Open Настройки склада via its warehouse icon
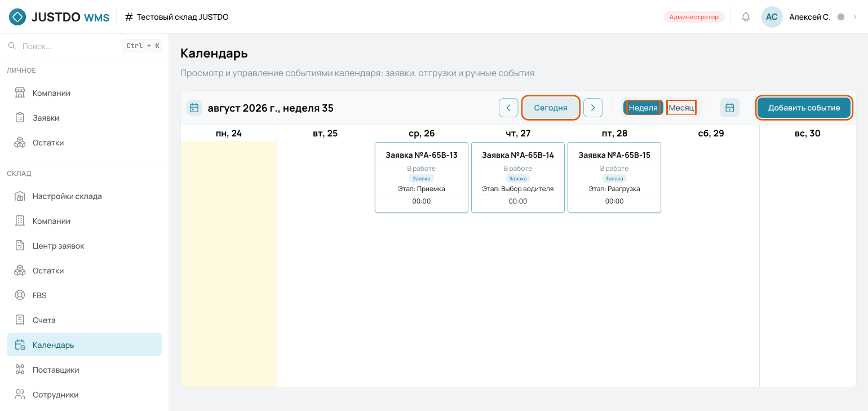The width and height of the screenshot is (868, 411). pos(20,196)
